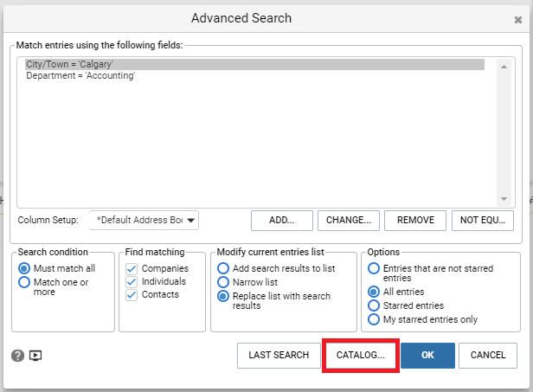Click the video tutorial play icon
The height and width of the screenshot is (392, 533).
pyautogui.click(x=35, y=356)
